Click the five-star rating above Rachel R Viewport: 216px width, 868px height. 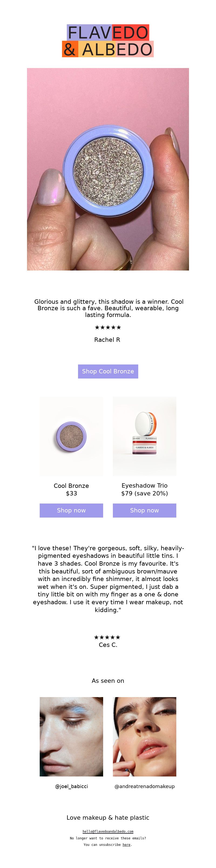[108, 327]
